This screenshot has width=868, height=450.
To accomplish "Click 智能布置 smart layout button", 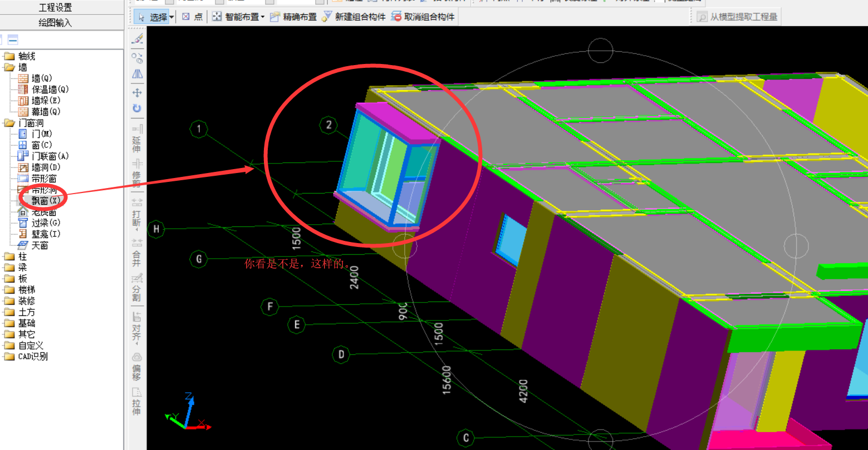I will [x=236, y=17].
